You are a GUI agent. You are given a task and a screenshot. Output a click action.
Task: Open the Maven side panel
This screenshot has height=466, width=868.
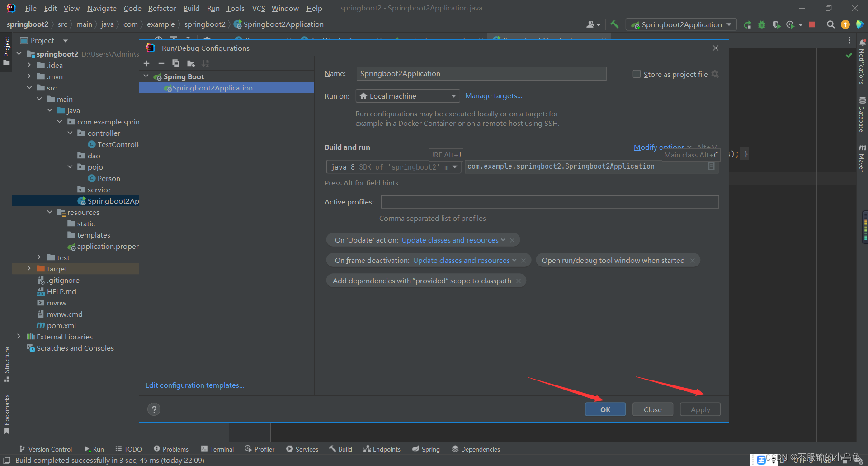coord(862,159)
